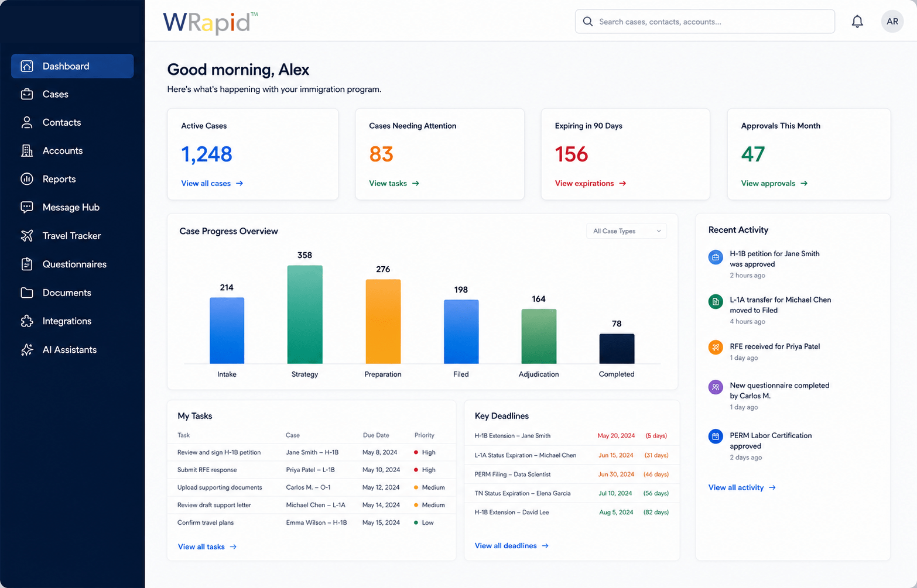Open the Submit RFE response task row
This screenshot has height=588, width=917.
[x=312, y=470]
